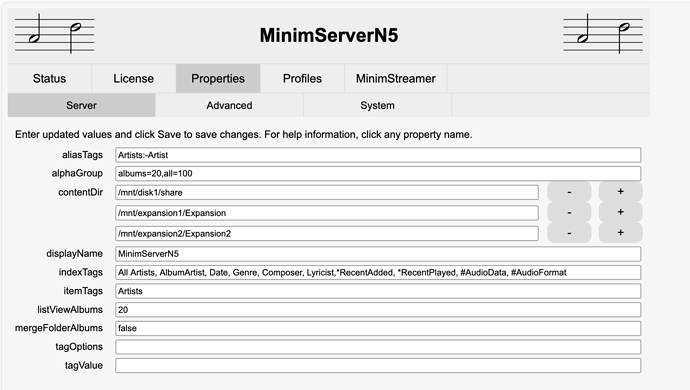The image size is (690, 390).
Task: Open help for the itemTags property name
Action: [x=83, y=291]
